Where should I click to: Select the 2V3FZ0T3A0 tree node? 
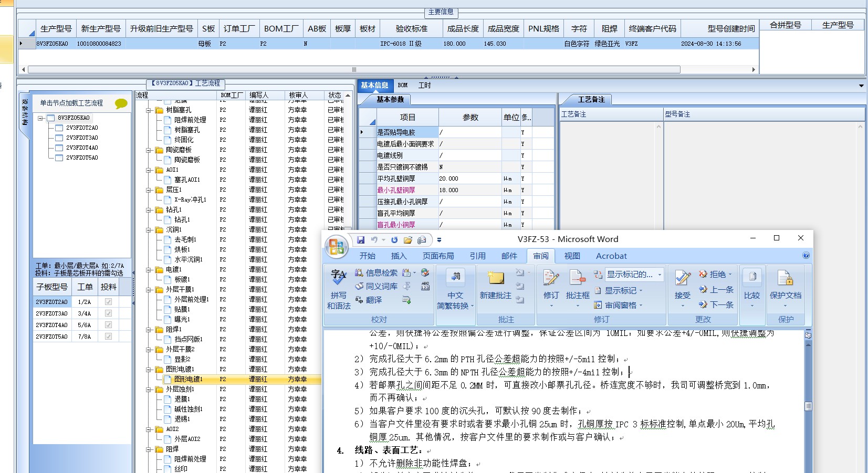pyautogui.click(x=82, y=138)
